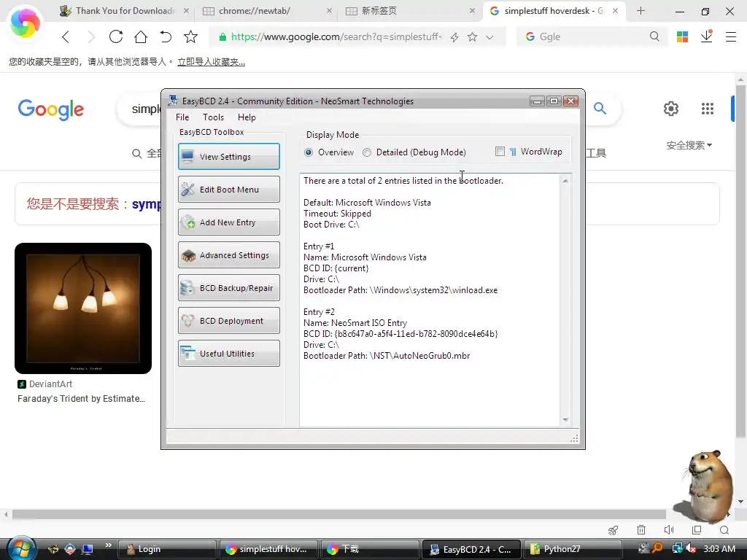The height and width of the screenshot is (560, 747).
Task: Click scroll up arrow in EasyBCD text pane
Action: click(x=565, y=181)
